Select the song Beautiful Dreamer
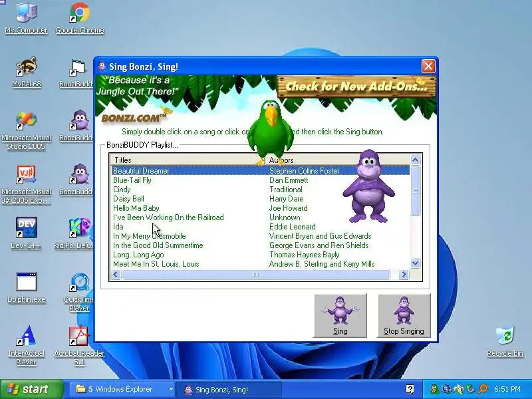 tap(141, 171)
